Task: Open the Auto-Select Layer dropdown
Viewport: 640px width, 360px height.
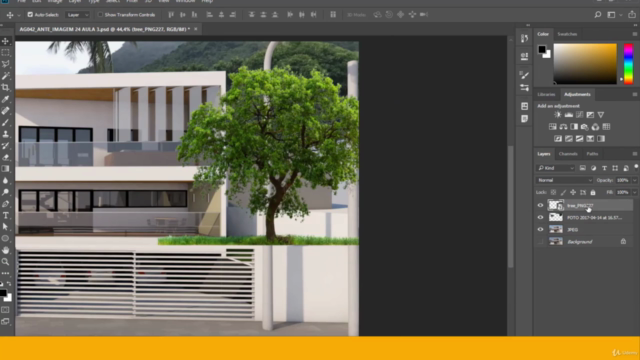Action: click(x=78, y=15)
